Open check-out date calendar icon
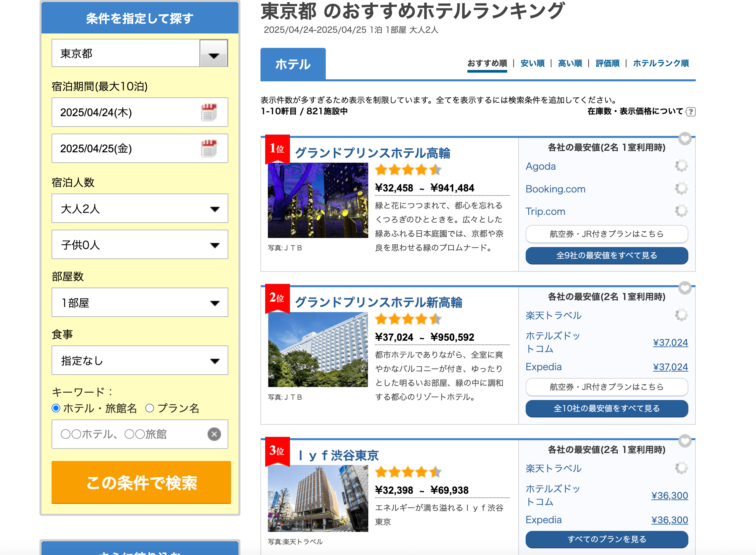756x555 pixels. coord(209,149)
